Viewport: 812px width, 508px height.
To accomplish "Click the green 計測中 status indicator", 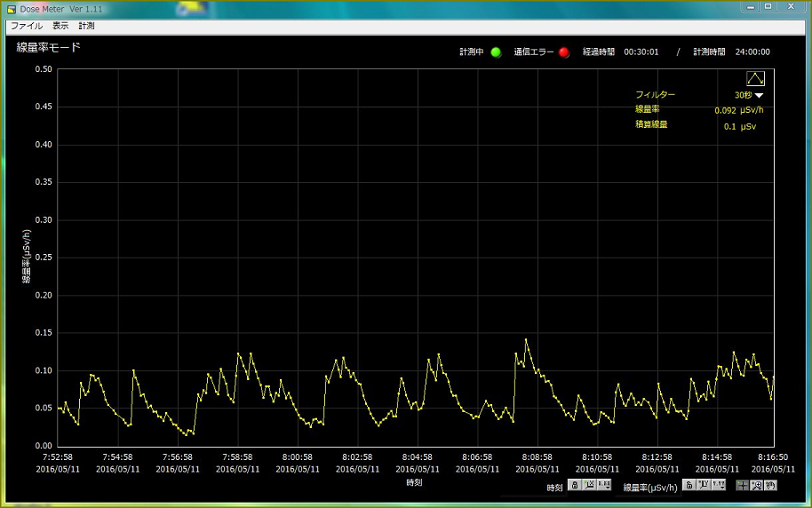I will (496, 52).
